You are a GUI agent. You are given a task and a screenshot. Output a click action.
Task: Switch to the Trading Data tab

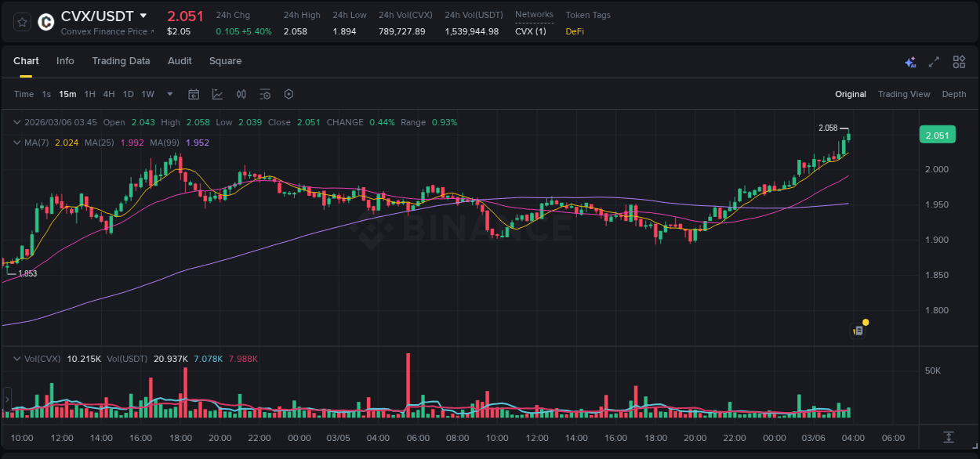[121, 61]
